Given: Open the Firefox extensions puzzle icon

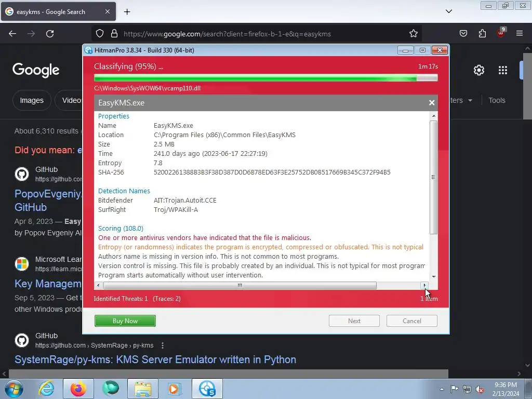Looking at the screenshot, I should click(x=482, y=34).
